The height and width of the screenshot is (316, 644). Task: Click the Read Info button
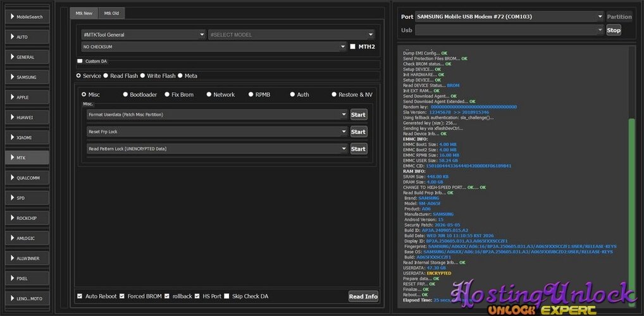(x=363, y=296)
